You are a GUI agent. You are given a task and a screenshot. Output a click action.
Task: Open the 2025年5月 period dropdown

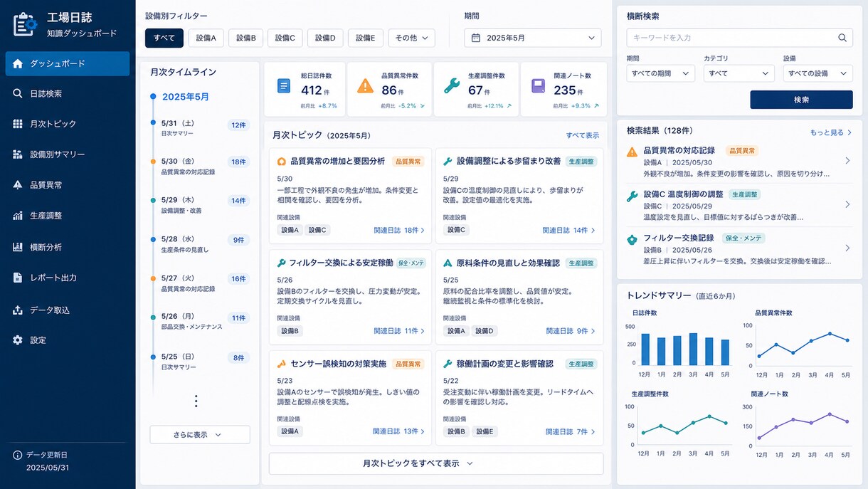[x=533, y=38]
